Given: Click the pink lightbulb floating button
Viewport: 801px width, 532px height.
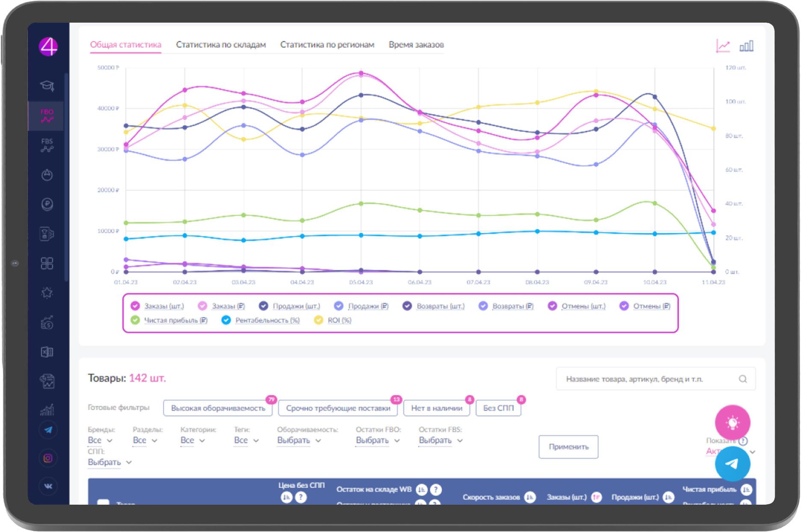Looking at the screenshot, I should (x=732, y=423).
